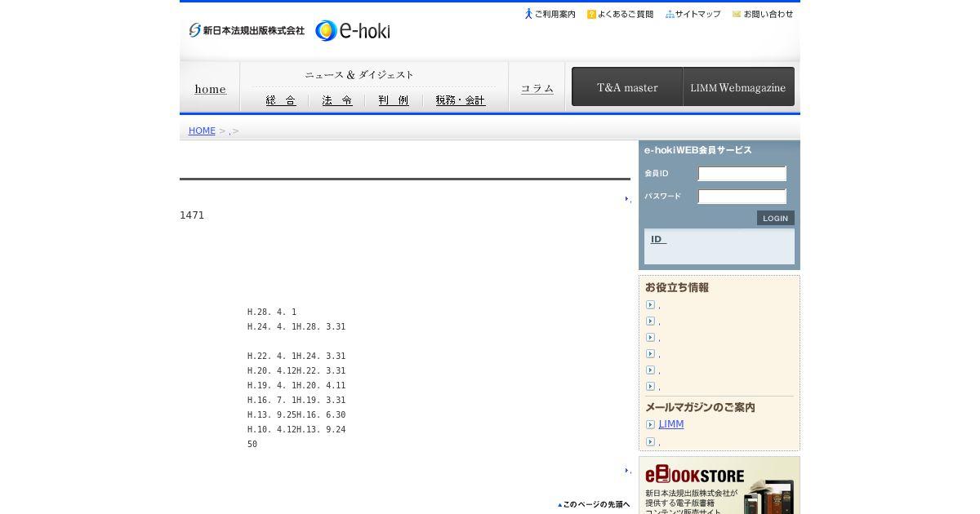This screenshot has width=980, height=514.
Task: Click the 新日本法規出版株式会社 logo
Action: coord(247,30)
